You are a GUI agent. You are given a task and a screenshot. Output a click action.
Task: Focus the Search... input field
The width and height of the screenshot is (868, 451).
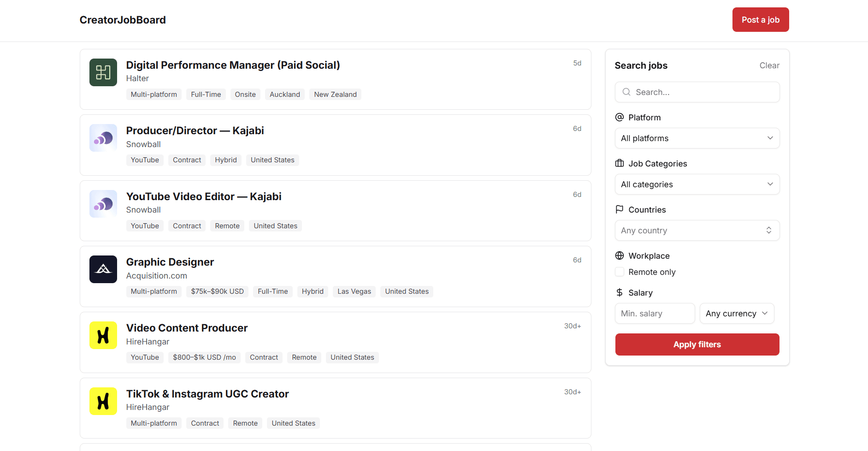(697, 92)
